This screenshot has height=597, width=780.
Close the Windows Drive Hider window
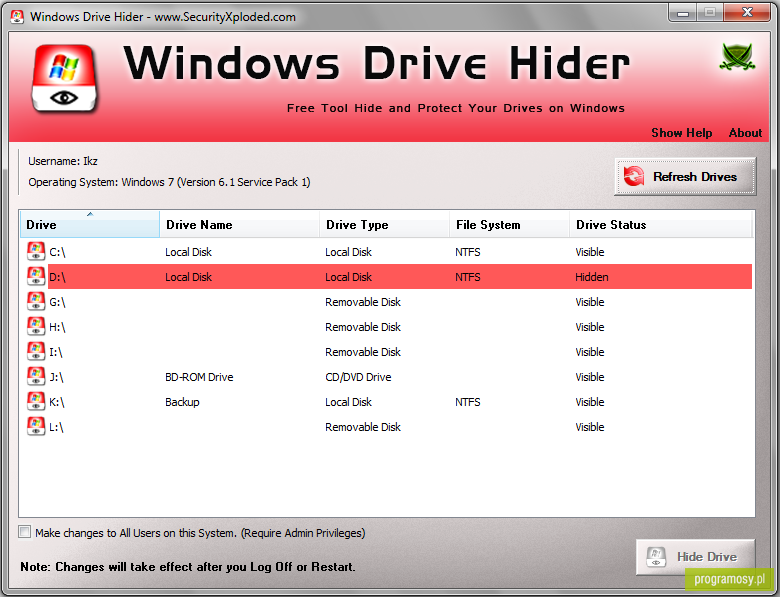pos(747,13)
